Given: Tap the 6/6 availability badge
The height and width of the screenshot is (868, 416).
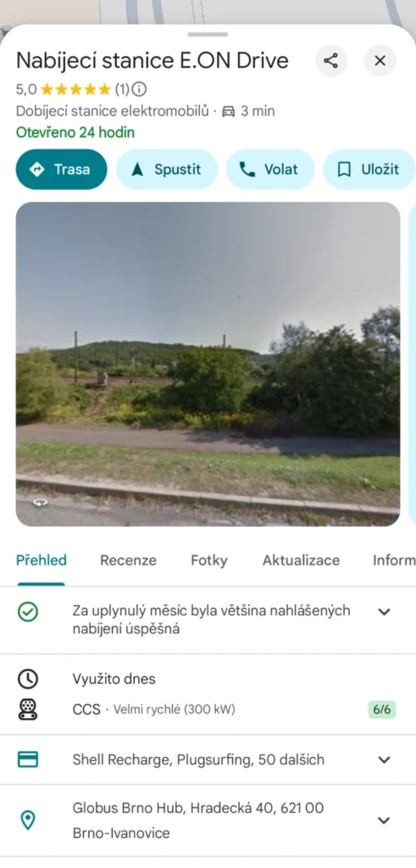Looking at the screenshot, I should pyautogui.click(x=382, y=709).
